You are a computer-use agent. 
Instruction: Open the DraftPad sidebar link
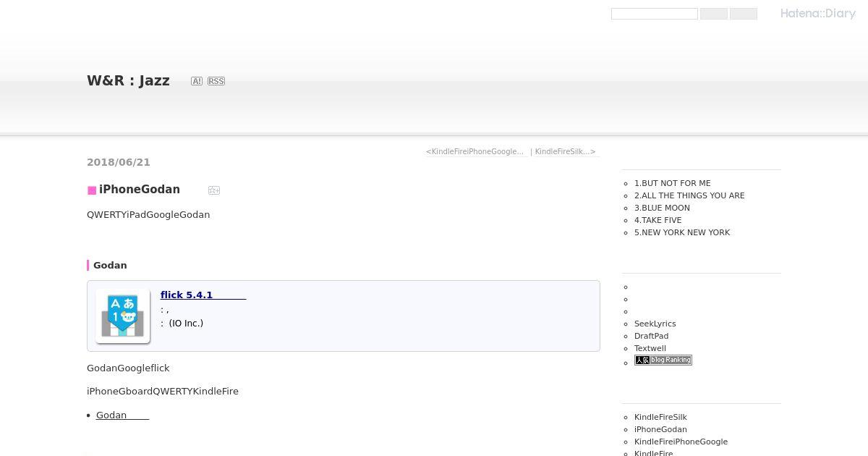tap(652, 336)
